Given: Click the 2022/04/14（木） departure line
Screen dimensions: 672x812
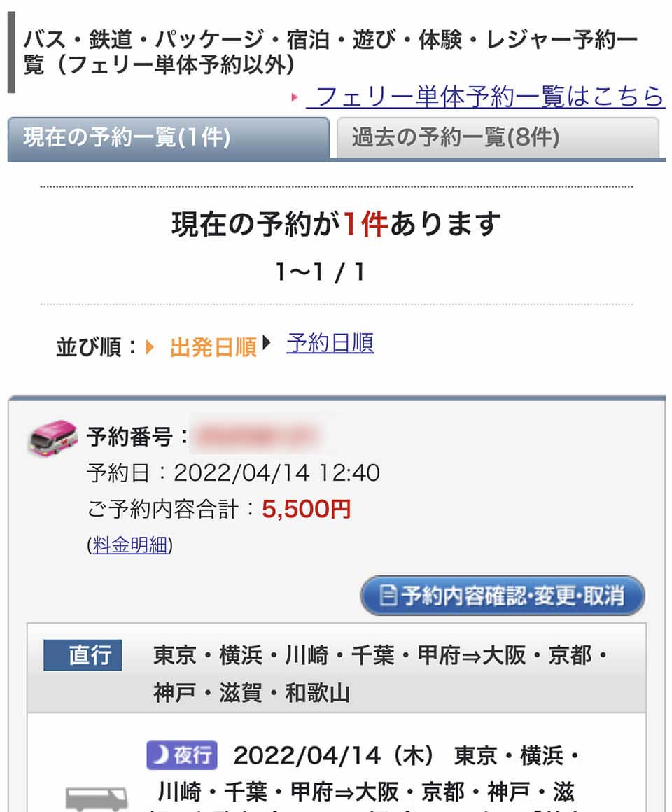Looking at the screenshot, I should pyautogui.click(x=333, y=755).
